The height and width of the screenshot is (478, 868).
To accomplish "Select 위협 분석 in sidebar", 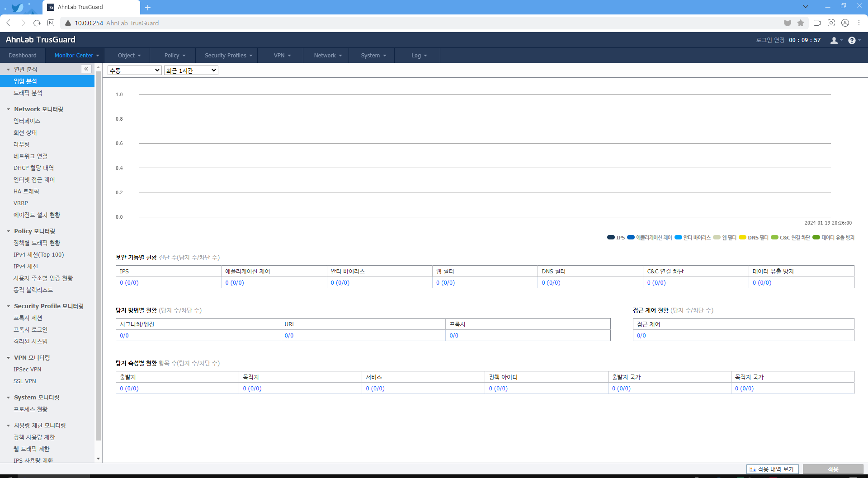I will 47,81.
